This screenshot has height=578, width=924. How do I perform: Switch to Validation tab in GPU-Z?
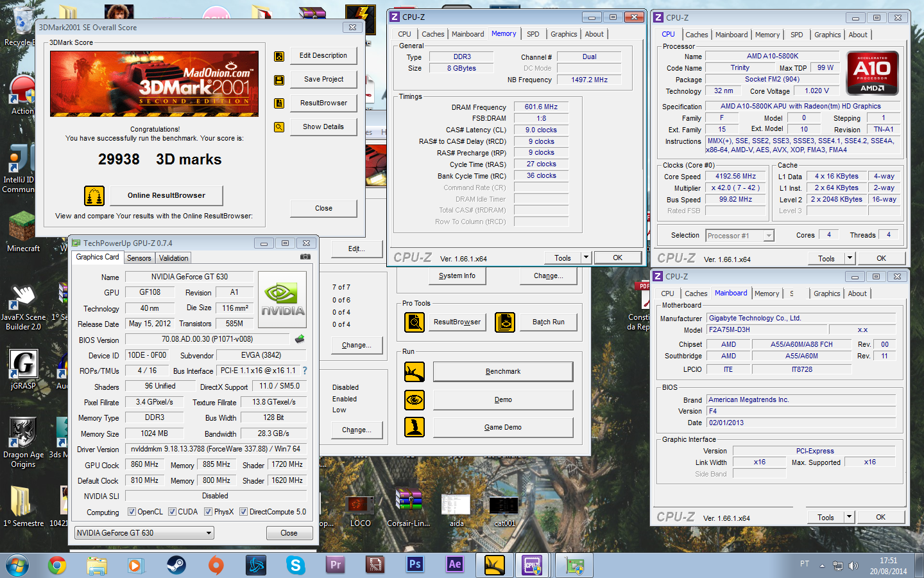point(174,258)
